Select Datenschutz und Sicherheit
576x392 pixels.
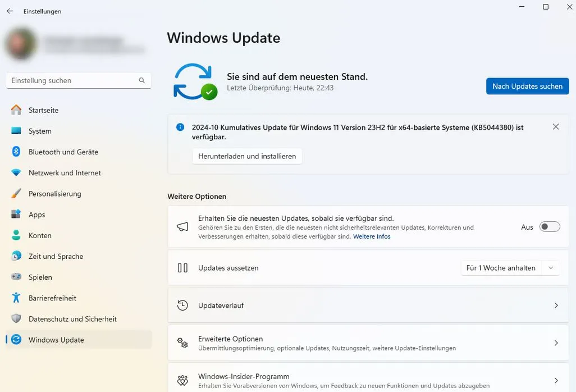coord(79,319)
